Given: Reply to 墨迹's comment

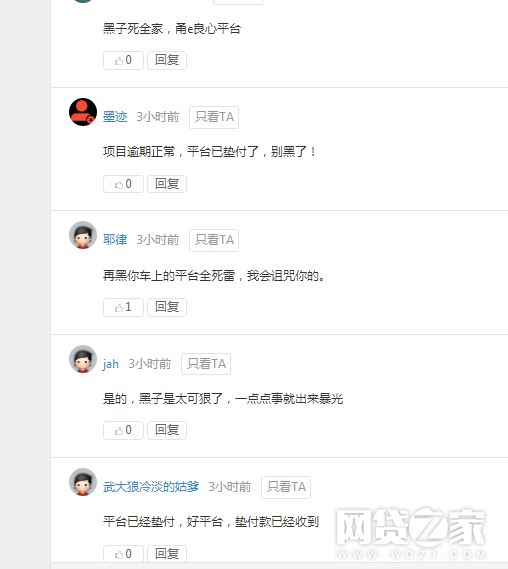Looking at the screenshot, I should click(x=167, y=184).
